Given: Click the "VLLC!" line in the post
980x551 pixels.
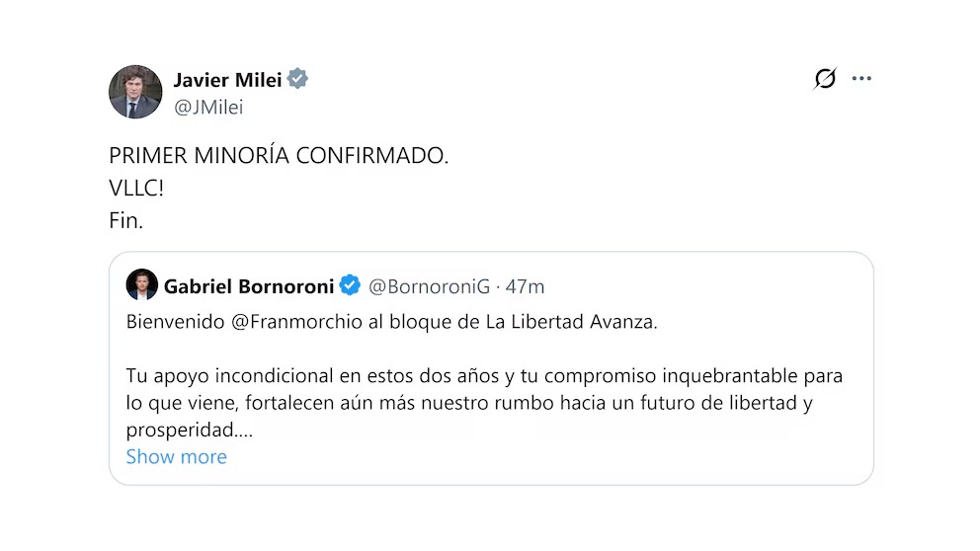Looking at the screenshot, I should pyautogui.click(x=136, y=189).
